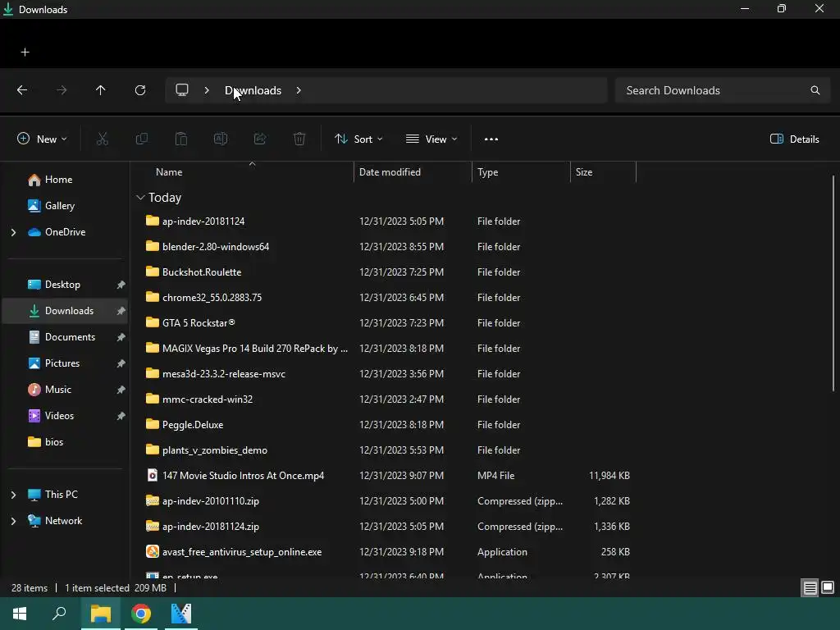Click chevron after Downloads in address bar
Viewport: 840px width, 630px height.
point(299,90)
